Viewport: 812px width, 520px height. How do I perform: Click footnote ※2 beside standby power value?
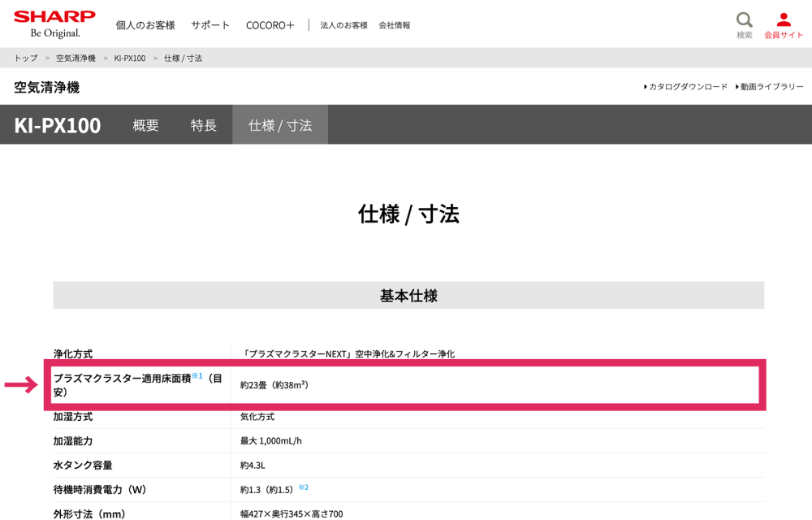303,487
